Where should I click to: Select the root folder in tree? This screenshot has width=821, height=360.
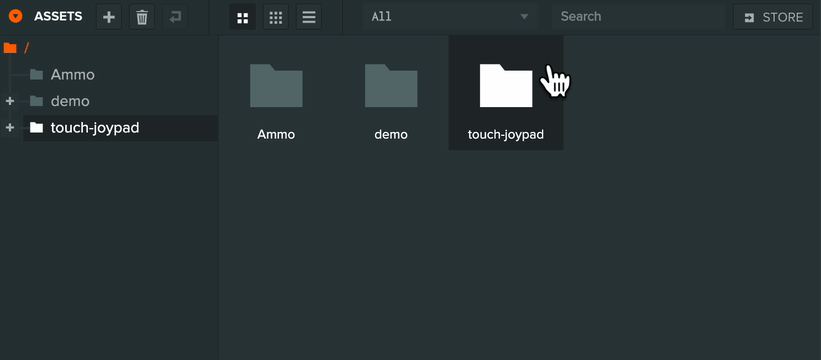(x=16, y=48)
